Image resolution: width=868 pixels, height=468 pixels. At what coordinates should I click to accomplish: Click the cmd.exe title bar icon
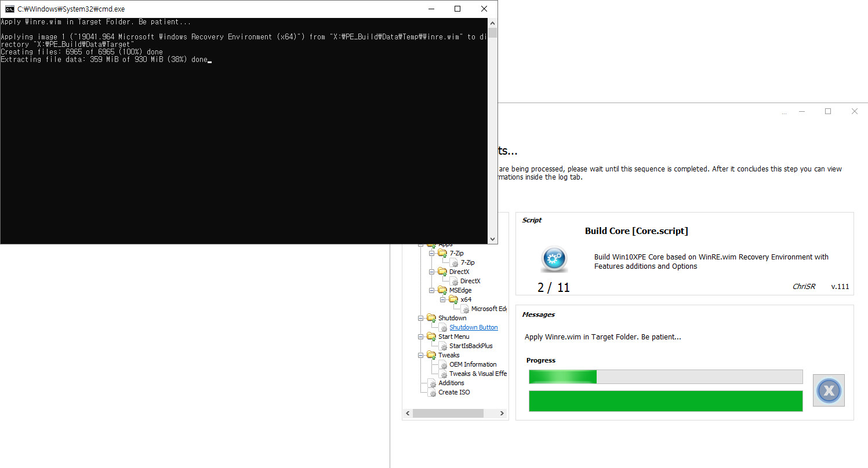coord(10,9)
